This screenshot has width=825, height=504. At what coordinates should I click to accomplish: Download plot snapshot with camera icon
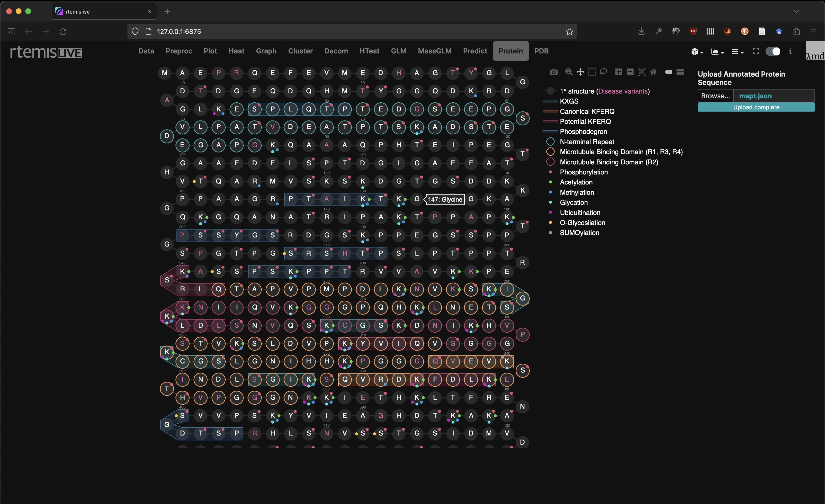[x=554, y=72]
